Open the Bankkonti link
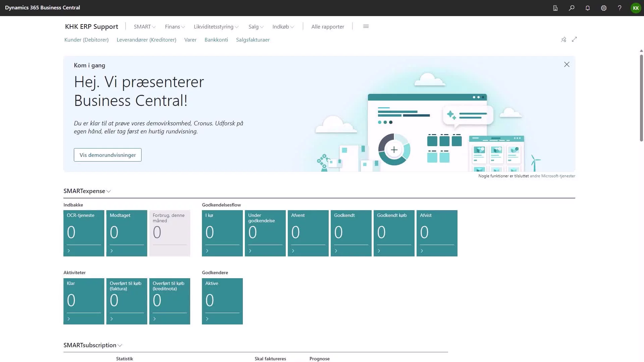 tap(216, 40)
